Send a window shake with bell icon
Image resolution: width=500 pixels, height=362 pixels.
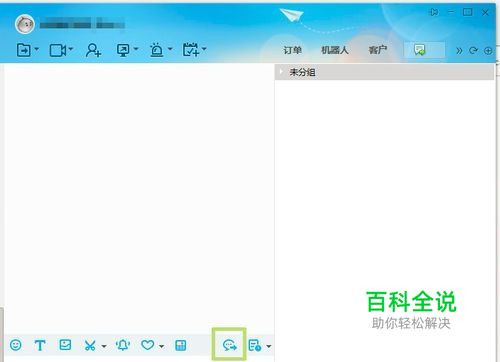click(123, 345)
